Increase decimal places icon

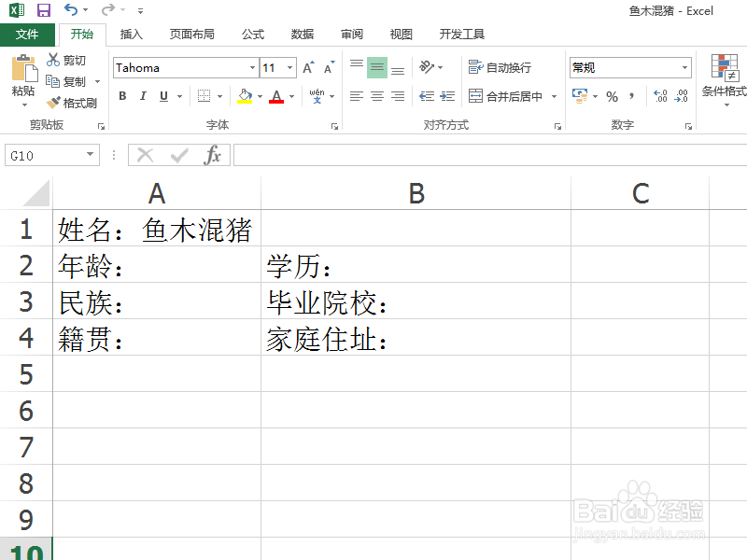tap(660, 96)
